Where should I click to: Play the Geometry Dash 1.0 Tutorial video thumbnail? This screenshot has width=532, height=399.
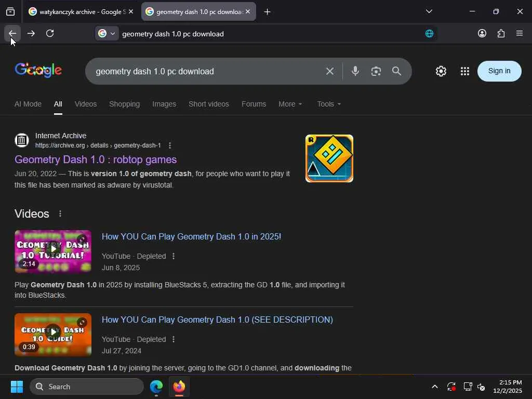click(53, 251)
